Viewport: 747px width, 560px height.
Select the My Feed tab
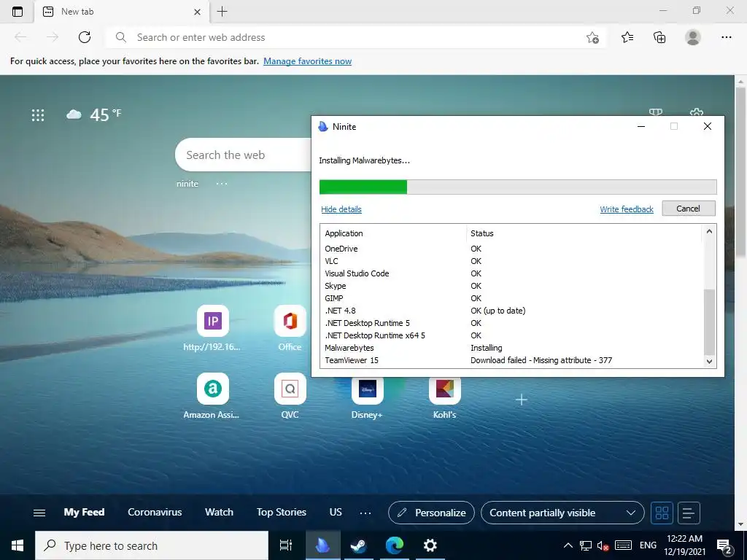pos(84,513)
